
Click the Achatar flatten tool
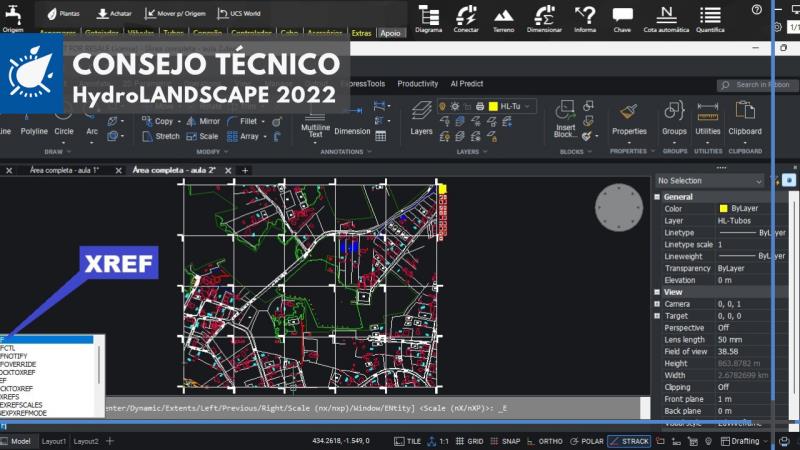114,14
